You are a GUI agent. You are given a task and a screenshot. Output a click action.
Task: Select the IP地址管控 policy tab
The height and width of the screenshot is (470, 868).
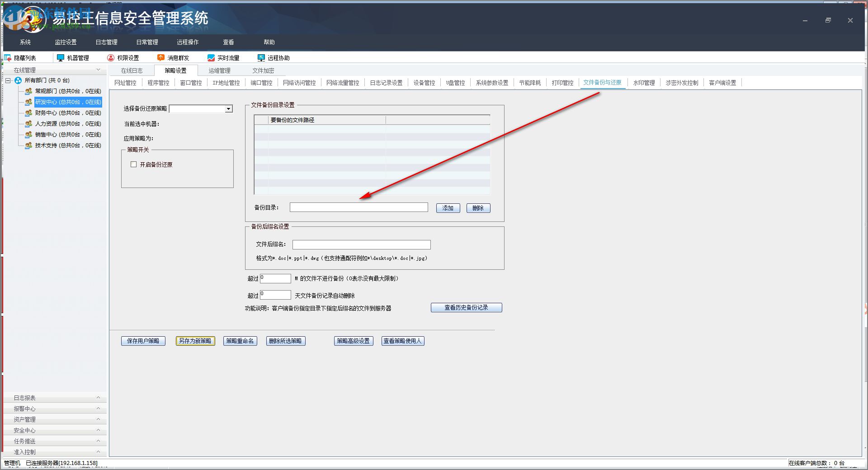point(226,83)
